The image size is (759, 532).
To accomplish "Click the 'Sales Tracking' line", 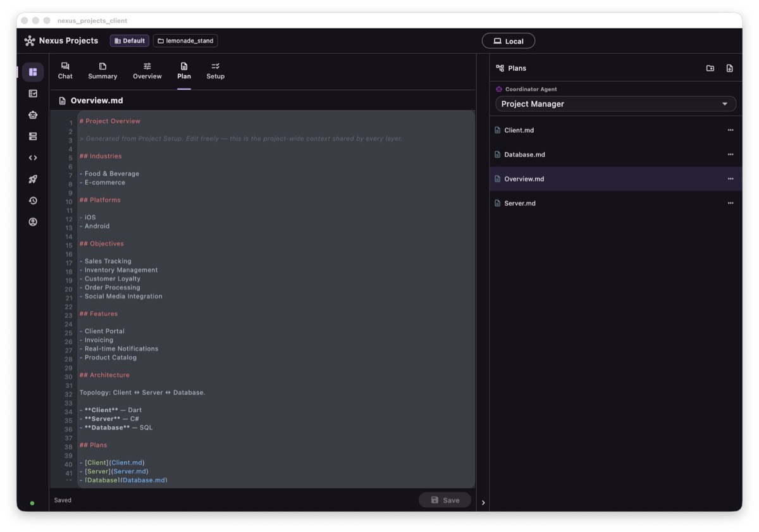I will click(106, 261).
